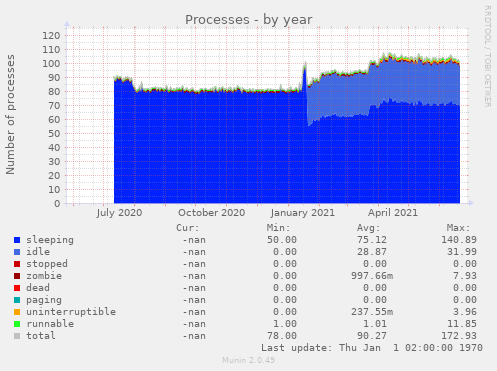The width and height of the screenshot is (497, 371).
Task: Select the 'total' legend label
Action: (x=41, y=336)
